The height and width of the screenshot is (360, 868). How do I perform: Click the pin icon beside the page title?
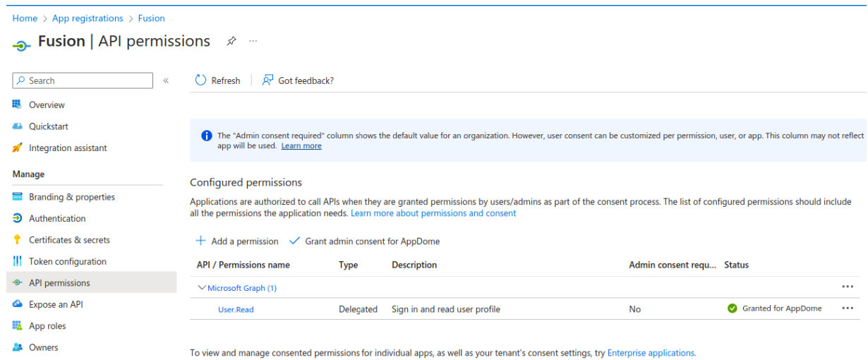pyautogui.click(x=231, y=42)
